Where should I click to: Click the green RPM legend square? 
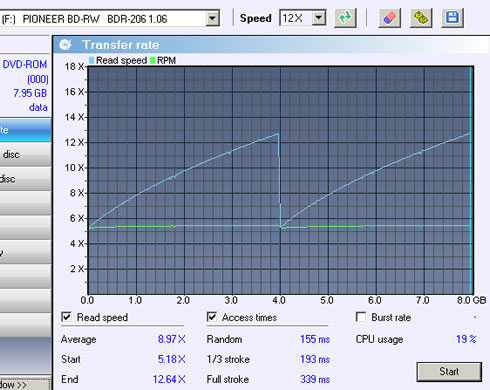pos(152,60)
